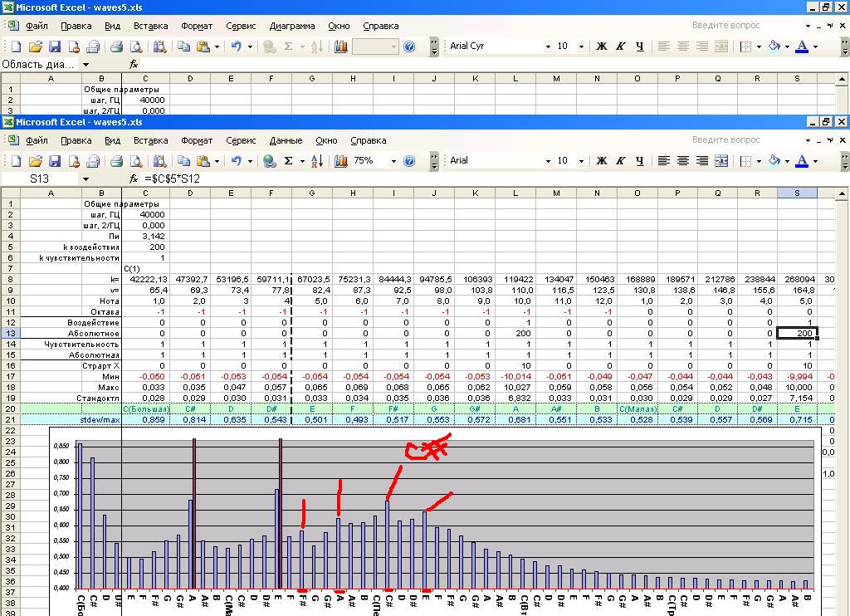Open Данные menu in front Excel window
The width and height of the screenshot is (850, 616).
[286, 140]
